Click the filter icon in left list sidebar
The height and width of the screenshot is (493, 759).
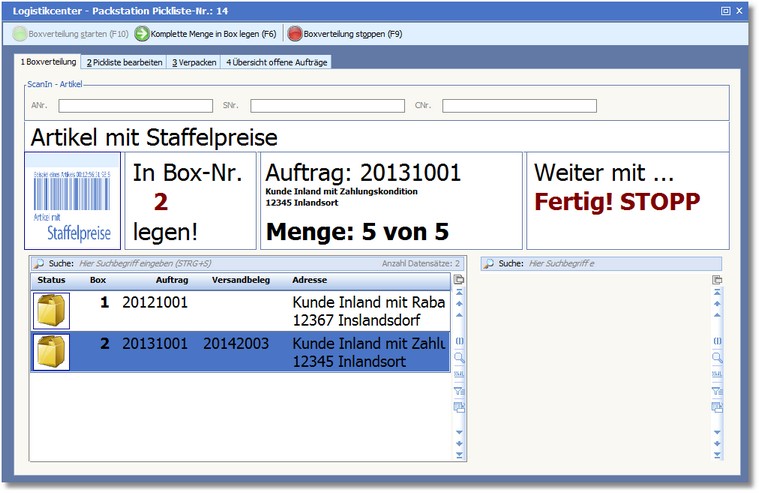tap(459, 390)
